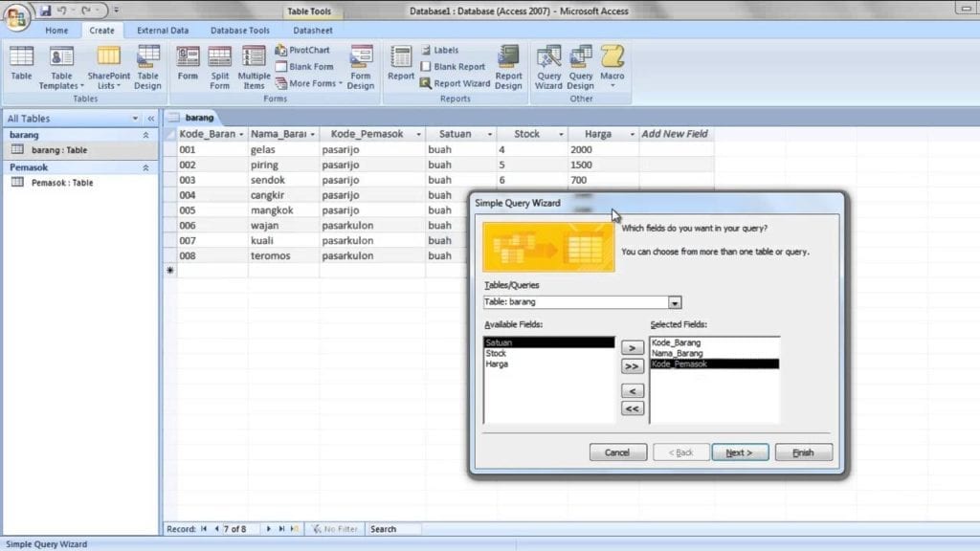The width and height of the screenshot is (980, 551).
Task: Collapse the Pemasok group
Action: click(145, 167)
